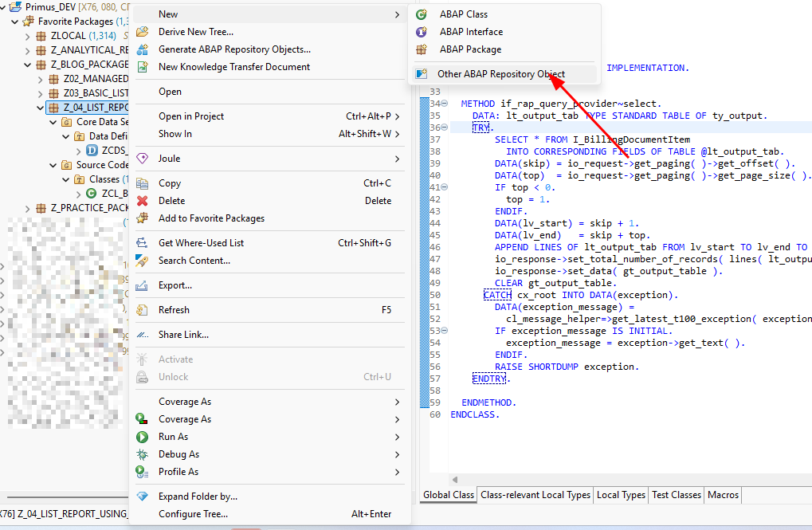Click the Other ABAP Repository Object icon
The height and width of the screenshot is (530, 812).
click(x=422, y=74)
